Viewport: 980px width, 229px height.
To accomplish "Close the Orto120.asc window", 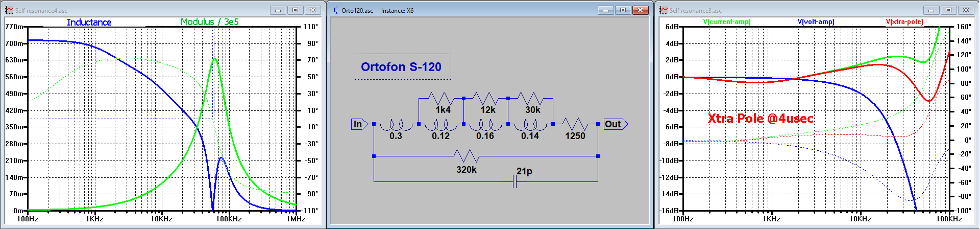I will [x=640, y=10].
